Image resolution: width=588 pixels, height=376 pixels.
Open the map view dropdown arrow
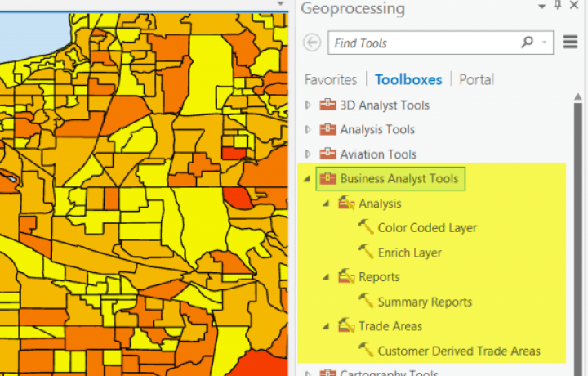coord(280,3)
